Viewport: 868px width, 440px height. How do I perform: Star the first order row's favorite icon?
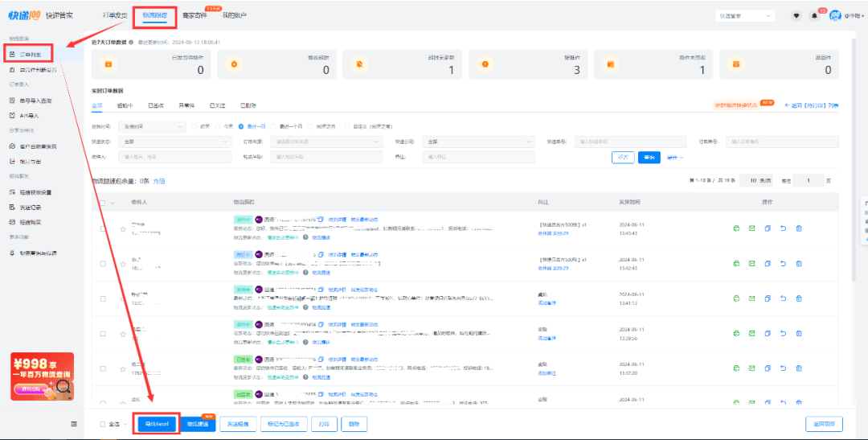(x=123, y=229)
